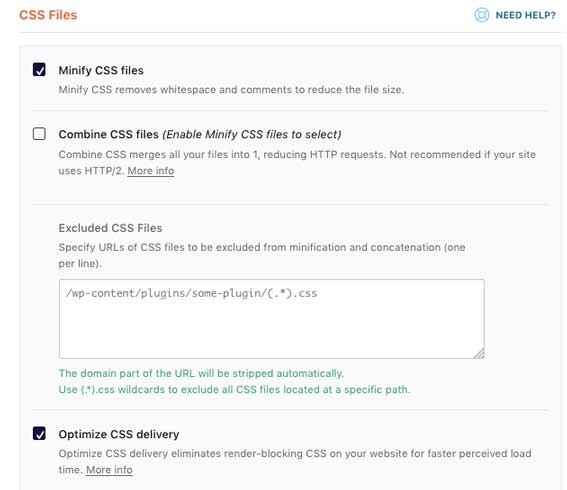Uncheck the Minify CSS files checkbox
This screenshot has width=567, height=490.
point(39,69)
